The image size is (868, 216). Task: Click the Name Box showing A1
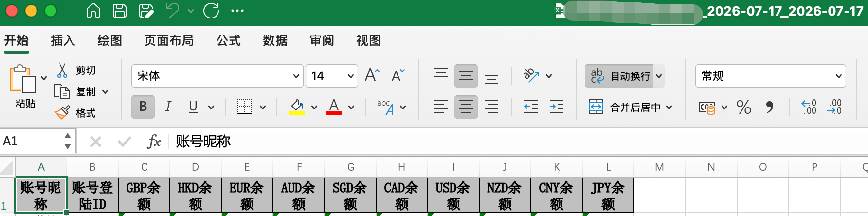point(32,141)
